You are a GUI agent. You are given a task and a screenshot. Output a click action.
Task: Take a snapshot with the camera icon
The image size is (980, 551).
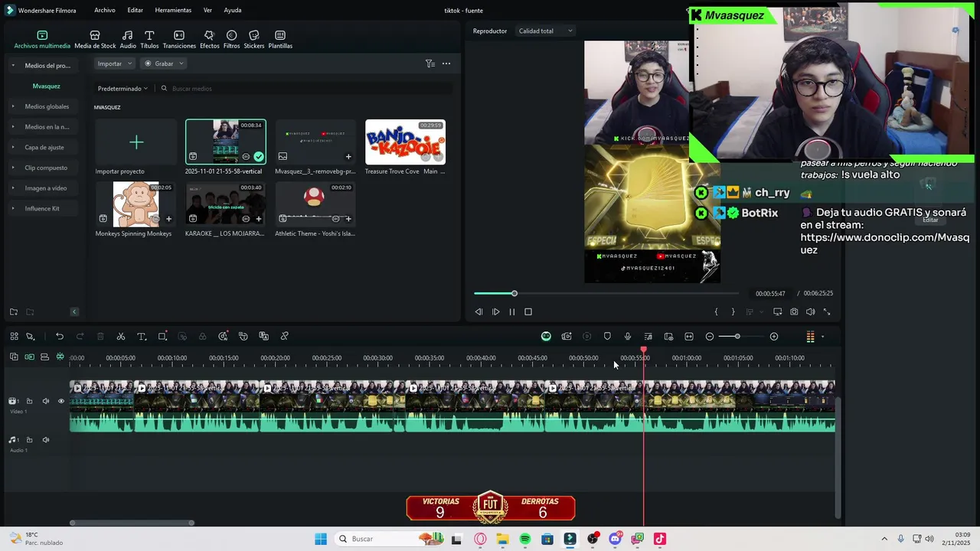[794, 312]
